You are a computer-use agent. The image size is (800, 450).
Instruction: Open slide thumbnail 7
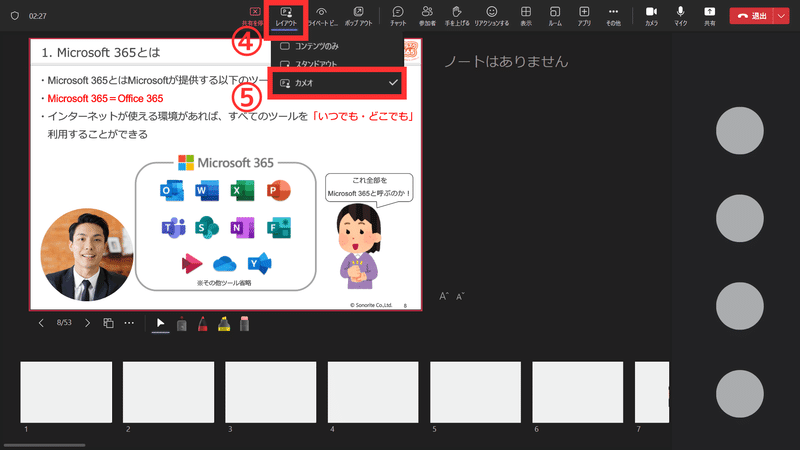652,392
